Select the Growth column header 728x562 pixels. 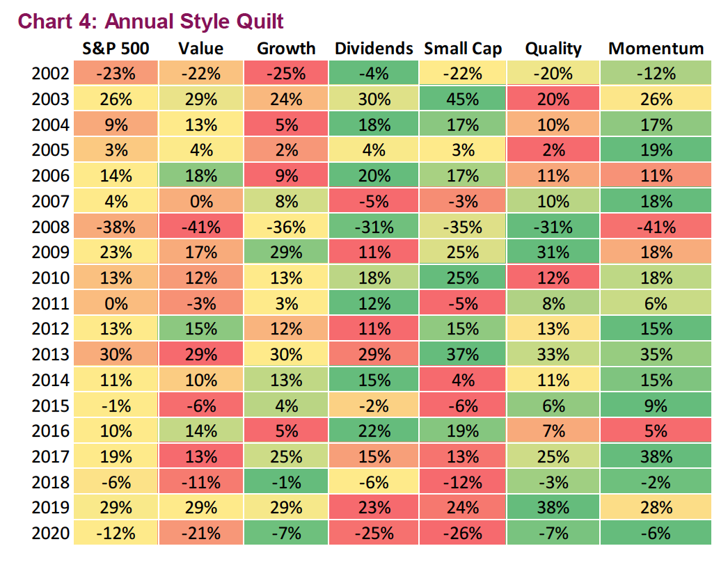tap(286, 48)
